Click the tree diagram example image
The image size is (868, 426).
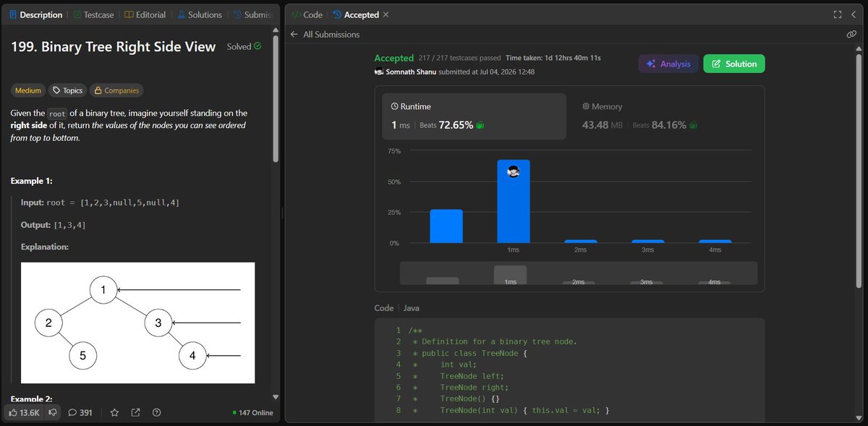(x=137, y=323)
